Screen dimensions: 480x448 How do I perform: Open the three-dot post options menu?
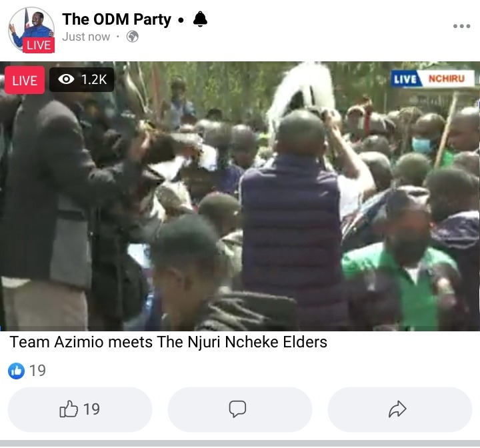pos(461,26)
